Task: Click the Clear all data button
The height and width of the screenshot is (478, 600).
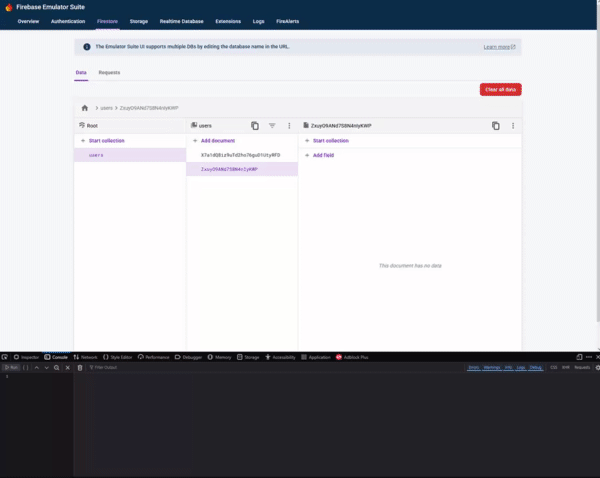Action: point(501,90)
